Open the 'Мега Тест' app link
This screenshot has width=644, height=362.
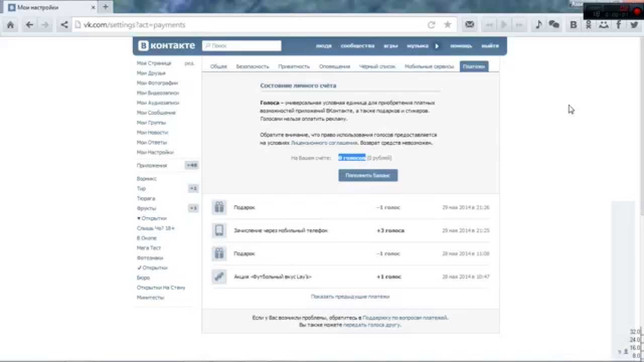(x=149, y=248)
